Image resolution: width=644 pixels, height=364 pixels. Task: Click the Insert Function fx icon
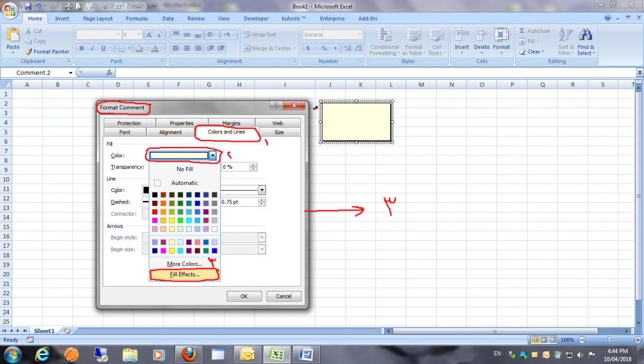[109, 73]
